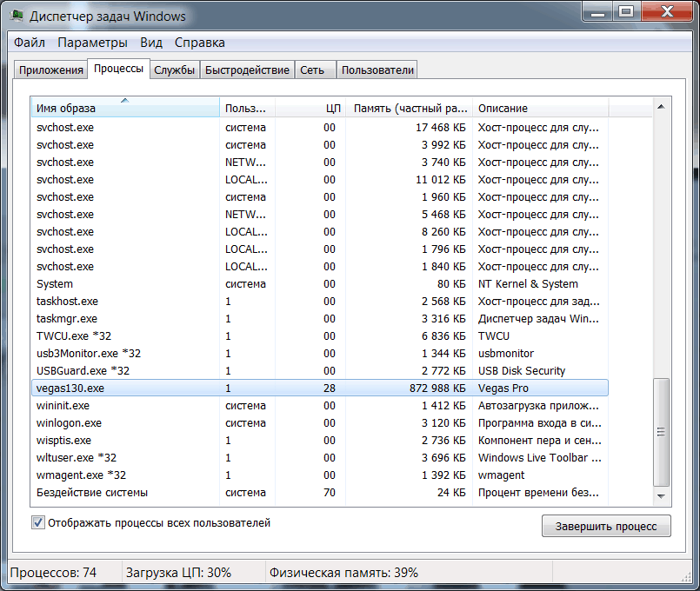Open the Файл menu

pyautogui.click(x=30, y=43)
